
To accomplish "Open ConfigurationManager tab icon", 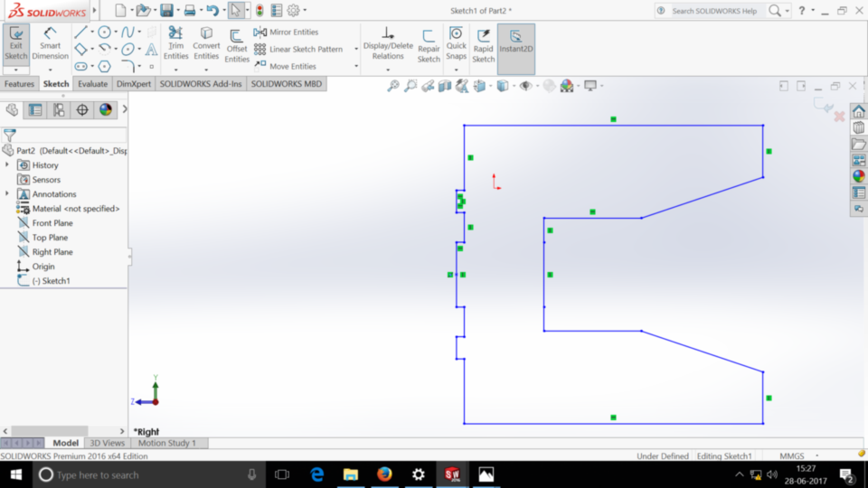I will point(59,110).
